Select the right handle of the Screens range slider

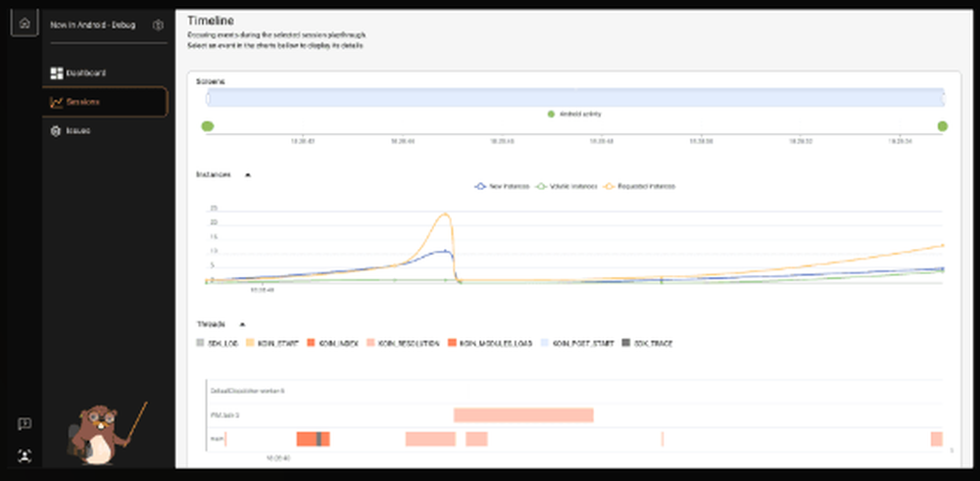[x=943, y=98]
